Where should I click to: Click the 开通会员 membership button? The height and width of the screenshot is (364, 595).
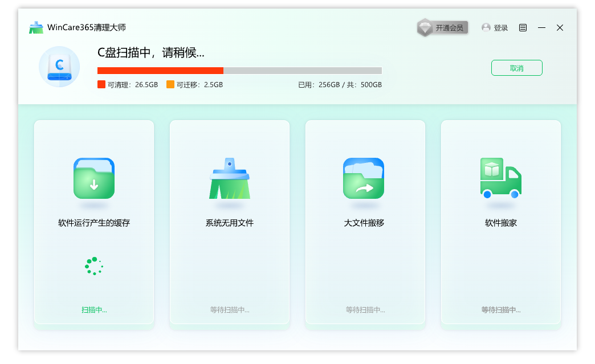coord(449,27)
